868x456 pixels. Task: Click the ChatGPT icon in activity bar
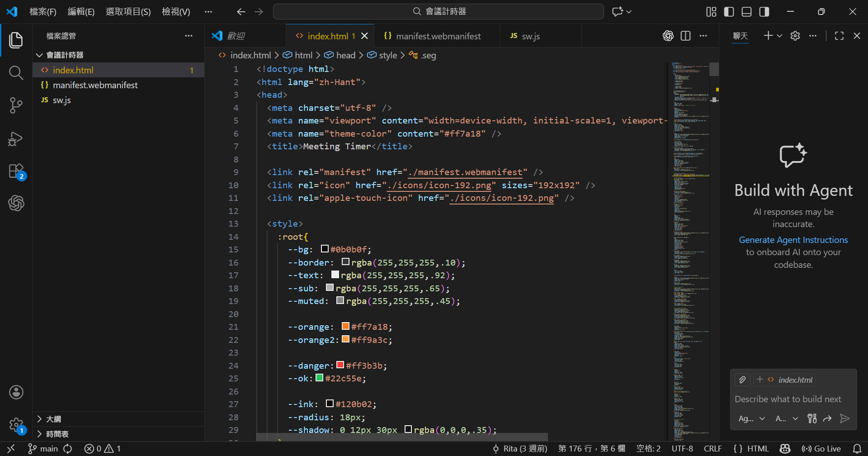pyautogui.click(x=16, y=203)
